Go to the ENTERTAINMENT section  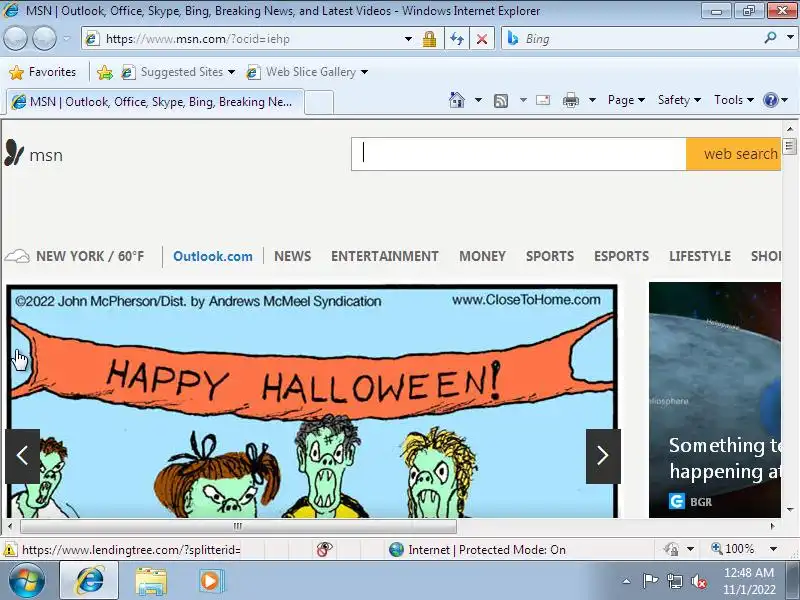tap(385, 256)
